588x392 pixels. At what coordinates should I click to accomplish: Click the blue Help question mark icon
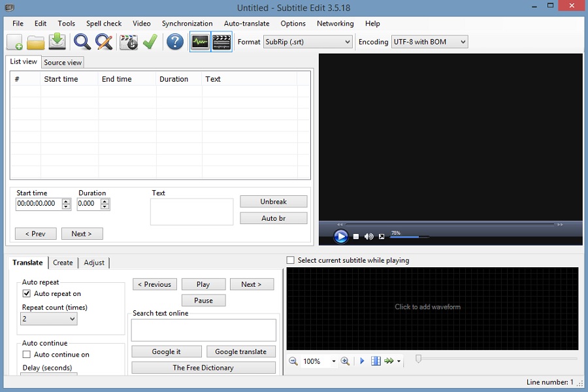(174, 42)
